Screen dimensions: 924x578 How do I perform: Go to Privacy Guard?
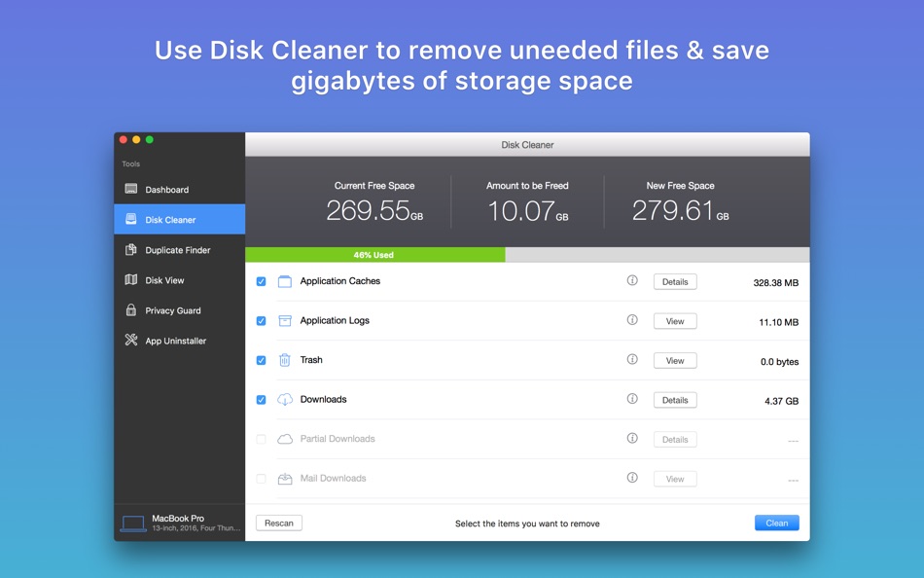[180, 310]
